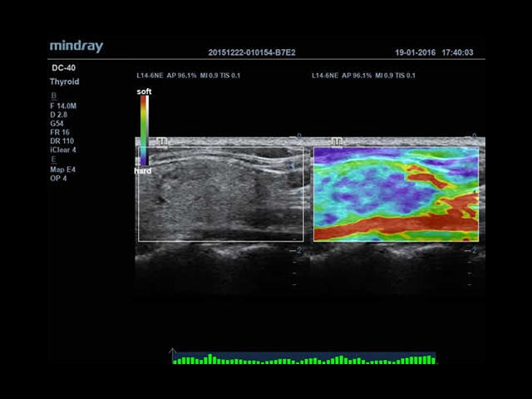Click the 'soft' label on the elasticity scale

(144, 91)
